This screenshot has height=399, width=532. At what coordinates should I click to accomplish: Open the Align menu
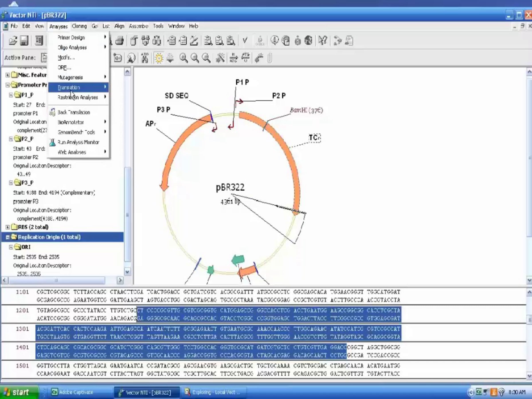click(119, 26)
